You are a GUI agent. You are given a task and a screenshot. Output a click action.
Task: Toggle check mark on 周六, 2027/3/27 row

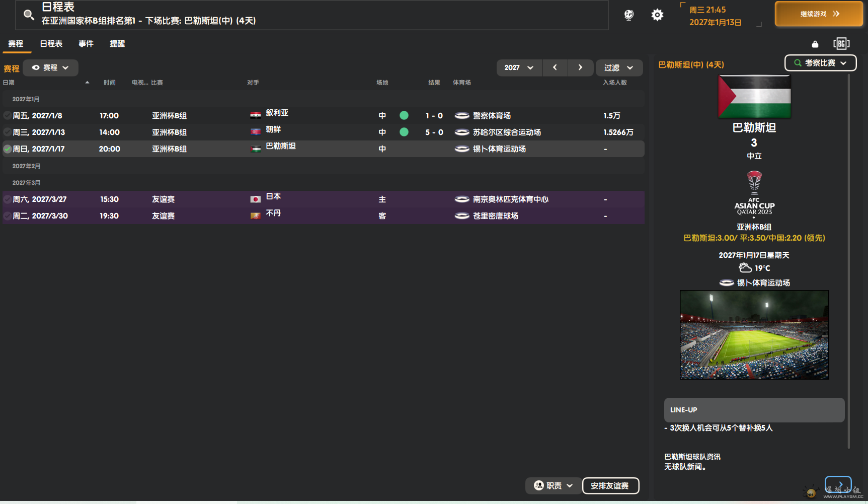(7, 199)
